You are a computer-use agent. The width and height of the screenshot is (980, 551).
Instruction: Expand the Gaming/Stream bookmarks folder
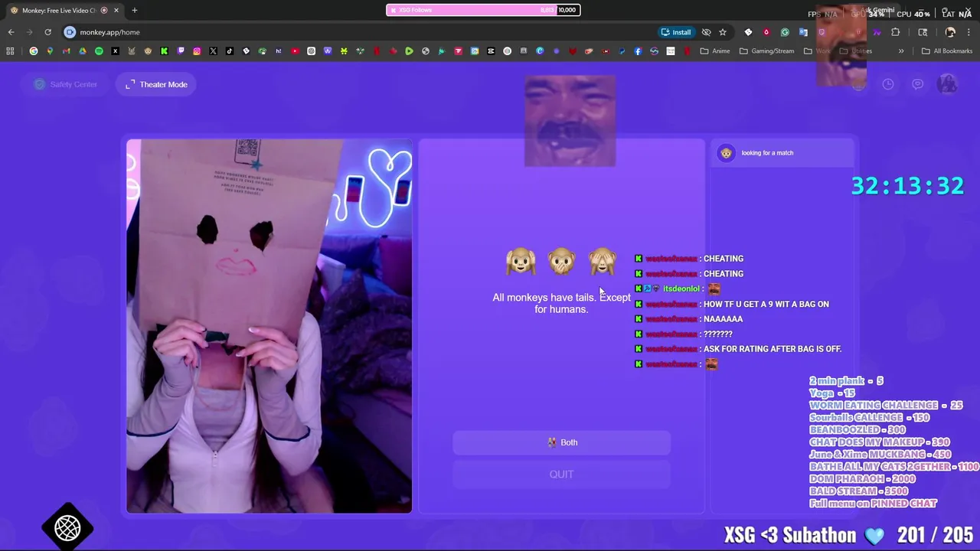tap(766, 51)
